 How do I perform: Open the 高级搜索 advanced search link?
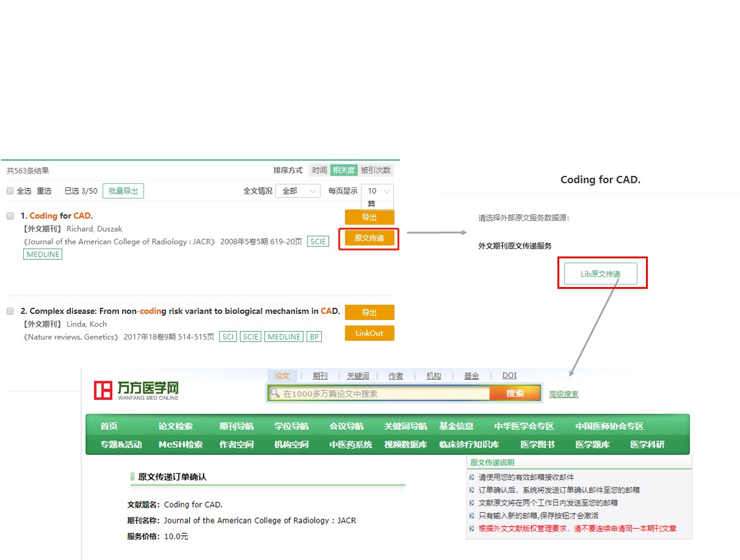pyautogui.click(x=564, y=395)
